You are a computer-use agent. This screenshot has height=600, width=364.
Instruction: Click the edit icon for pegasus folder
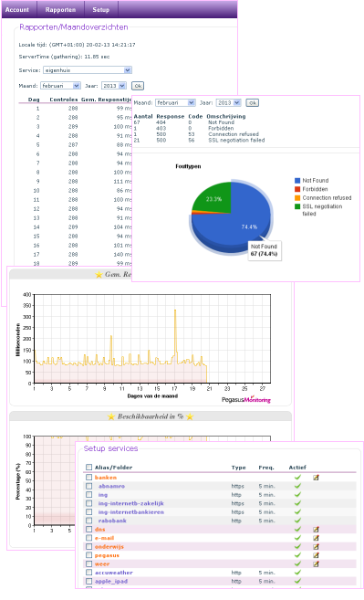click(x=316, y=555)
